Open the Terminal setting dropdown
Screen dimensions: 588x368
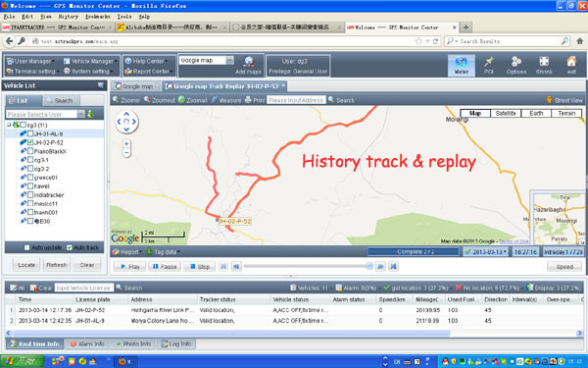[32, 71]
